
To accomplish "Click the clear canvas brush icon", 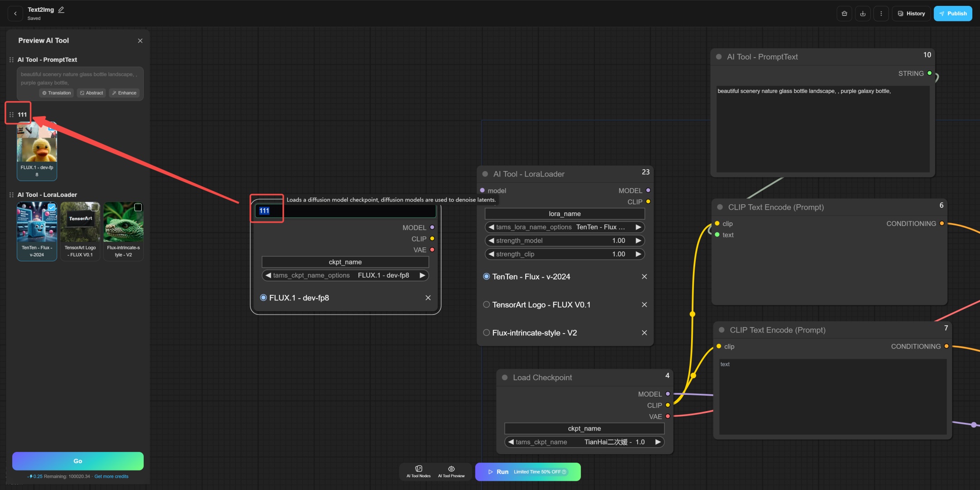I will click(844, 14).
